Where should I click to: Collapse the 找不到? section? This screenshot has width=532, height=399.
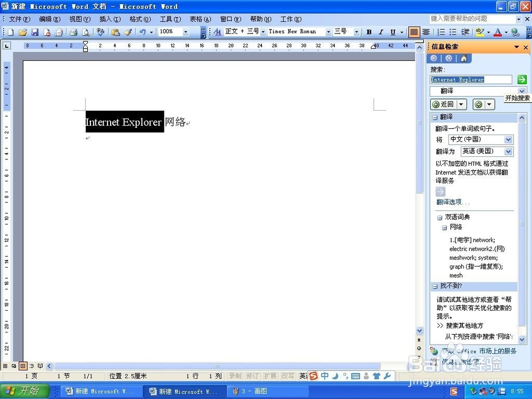pos(435,287)
